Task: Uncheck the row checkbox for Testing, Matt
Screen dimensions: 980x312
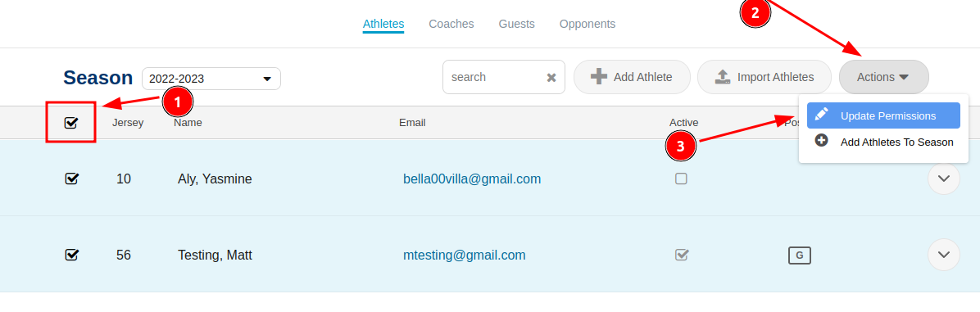Action: coord(71,255)
